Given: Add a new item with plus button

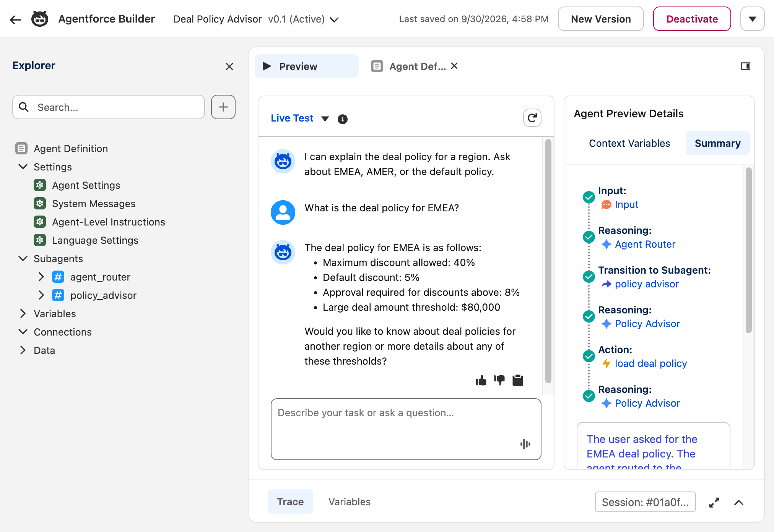Looking at the screenshot, I should point(223,107).
